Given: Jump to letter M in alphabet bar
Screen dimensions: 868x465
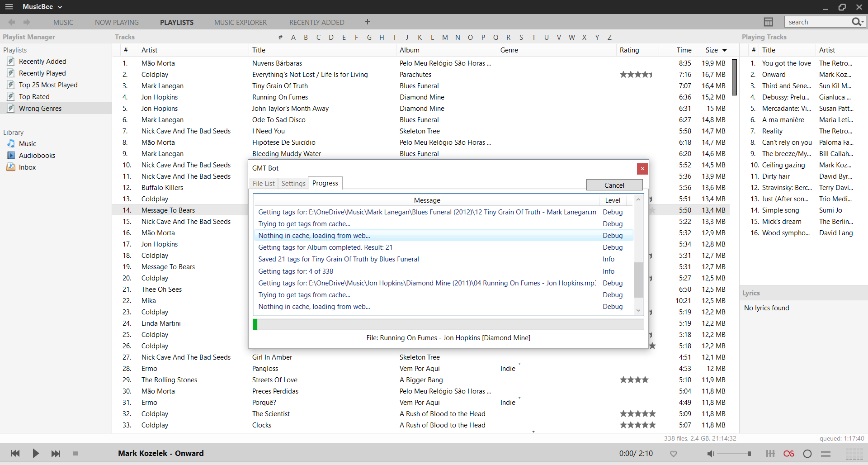Looking at the screenshot, I should click(x=445, y=37).
